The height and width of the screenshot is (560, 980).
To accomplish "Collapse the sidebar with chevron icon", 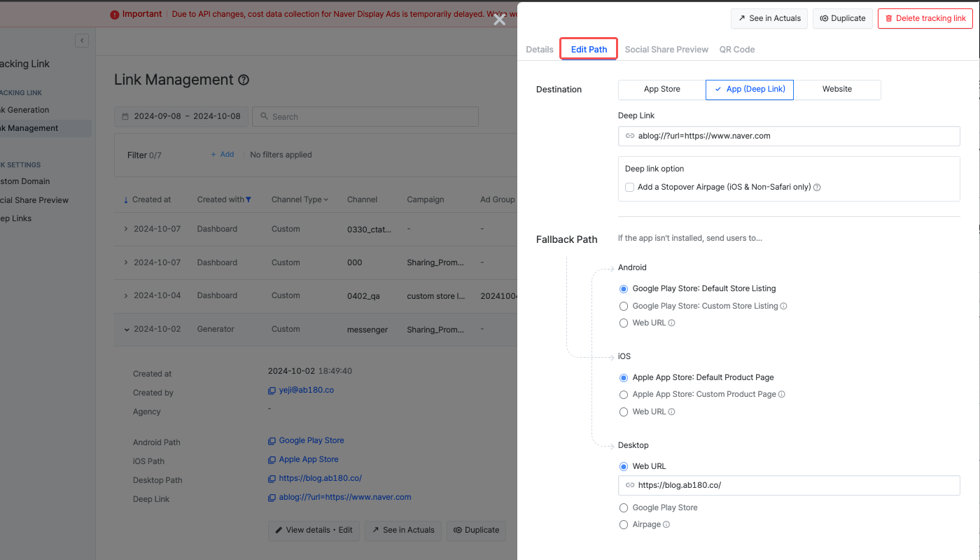I will 82,41.
